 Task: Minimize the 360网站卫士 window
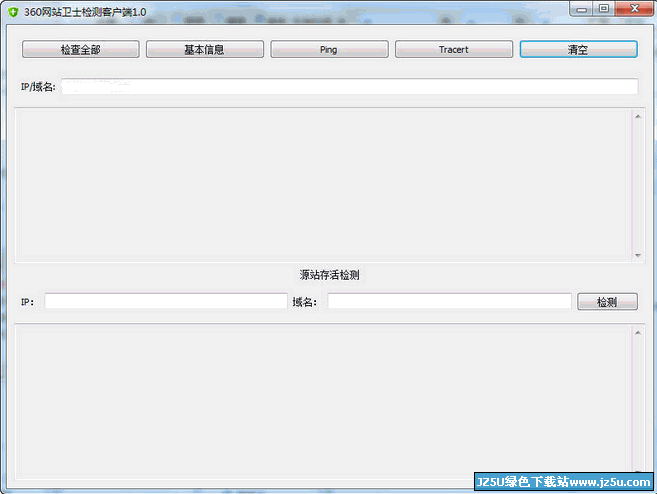[581, 9]
